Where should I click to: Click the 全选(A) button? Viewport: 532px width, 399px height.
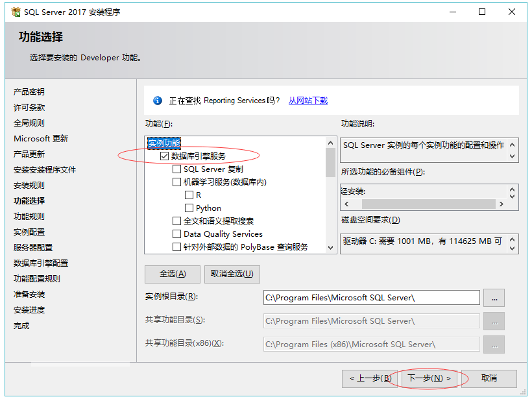coord(173,274)
